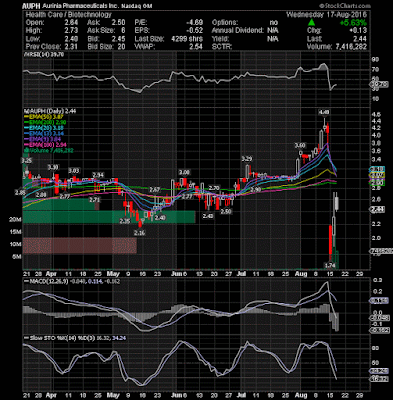Click the 3.60 August price label

click(x=300, y=146)
